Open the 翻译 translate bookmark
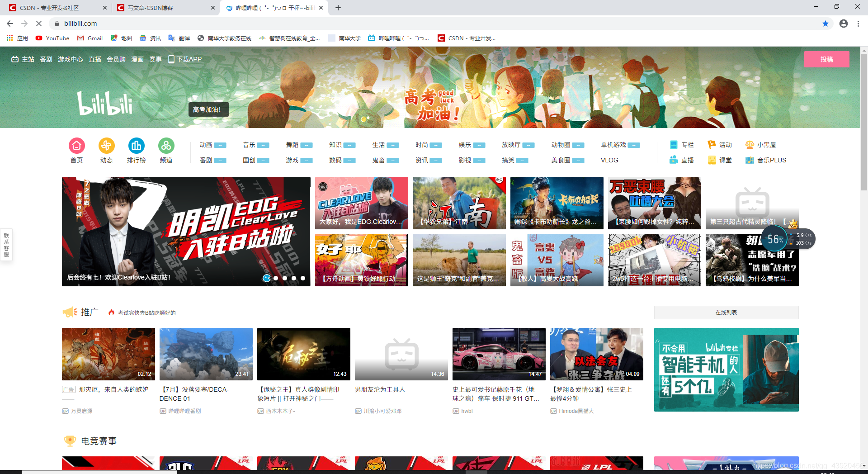Viewport: 868px width, 474px height. [179, 38]
